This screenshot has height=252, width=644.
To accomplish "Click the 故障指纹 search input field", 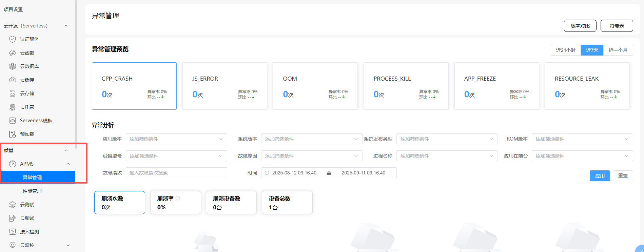I will click(x=176, y=173).
